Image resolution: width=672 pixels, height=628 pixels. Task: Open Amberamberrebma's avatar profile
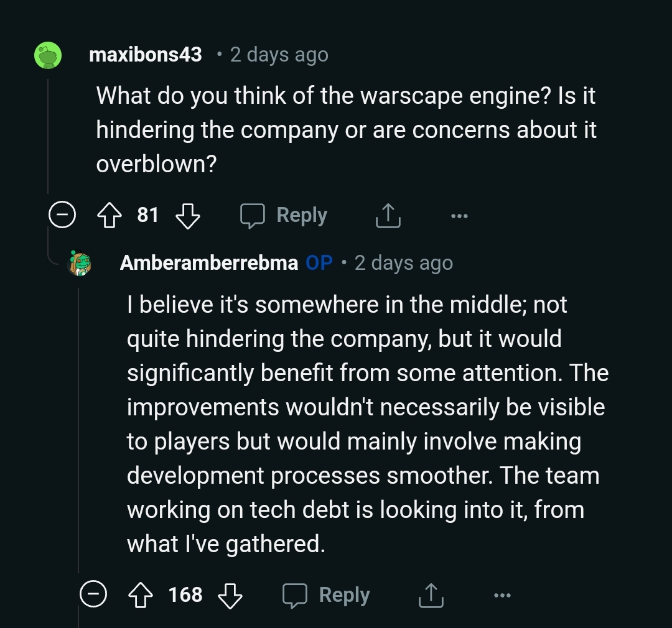80,263
